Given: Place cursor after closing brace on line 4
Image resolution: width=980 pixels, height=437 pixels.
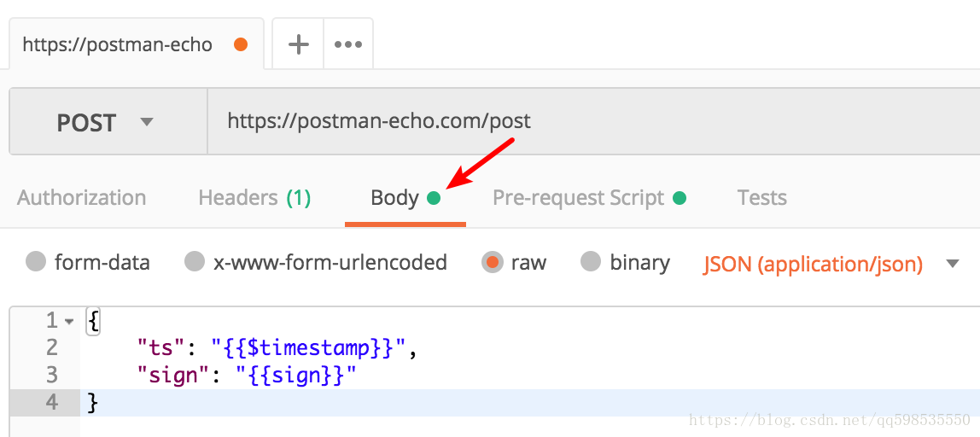Looking at the screenshot, I should tap(101, 402).
